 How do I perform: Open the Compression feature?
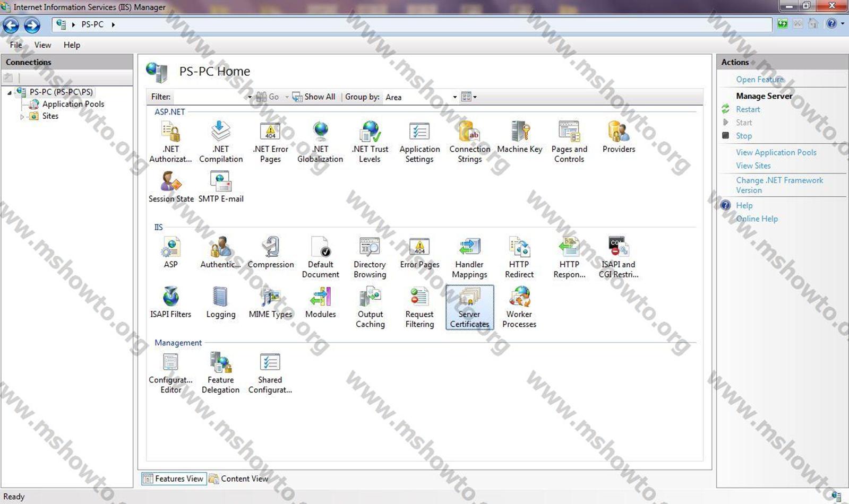[270, 253]
